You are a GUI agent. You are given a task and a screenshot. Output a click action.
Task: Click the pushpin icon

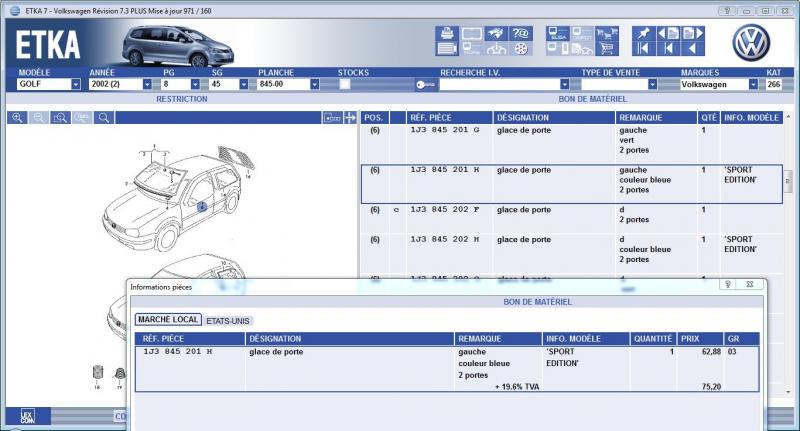(643, 33)
